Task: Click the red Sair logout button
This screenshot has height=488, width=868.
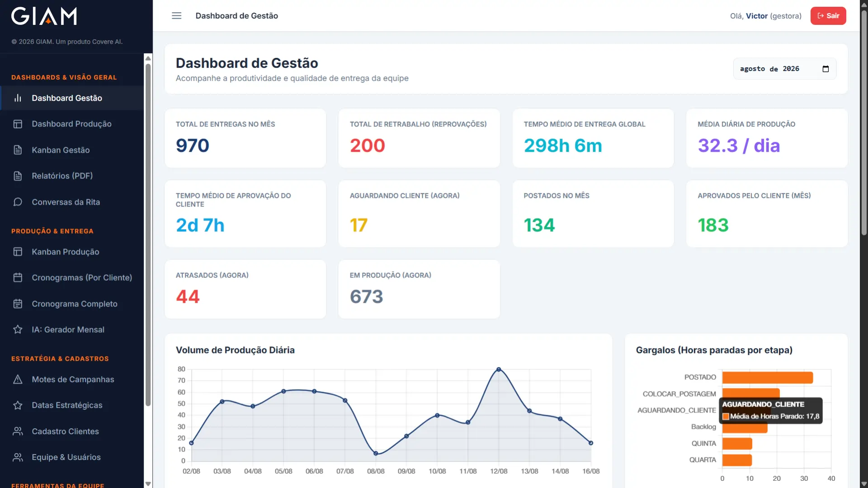Action: [x=828, y=16]
